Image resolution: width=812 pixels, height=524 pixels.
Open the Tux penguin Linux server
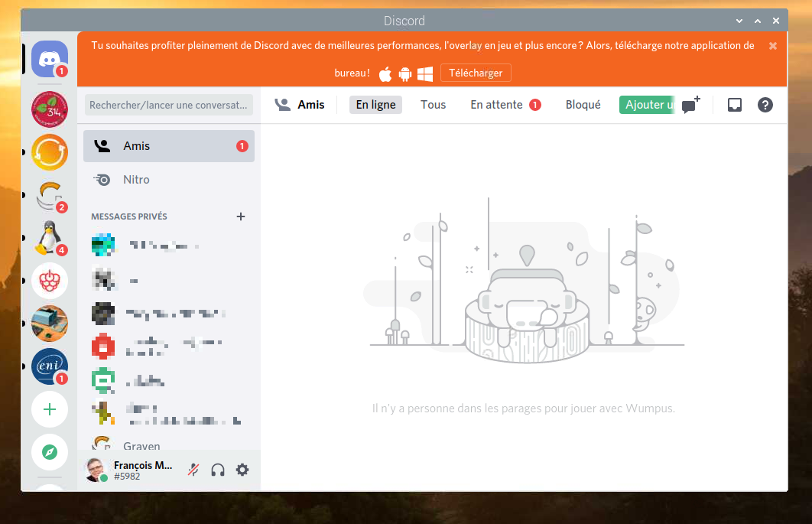(50, 238)
